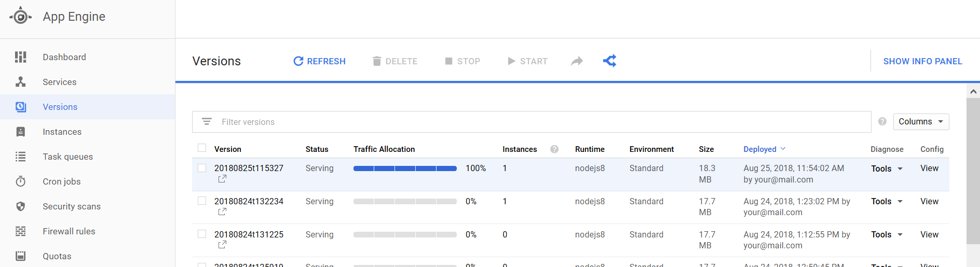Click the Traffic Allocation column header
The width and height of the screenshot is (980, 267).
tap(384, 149)
